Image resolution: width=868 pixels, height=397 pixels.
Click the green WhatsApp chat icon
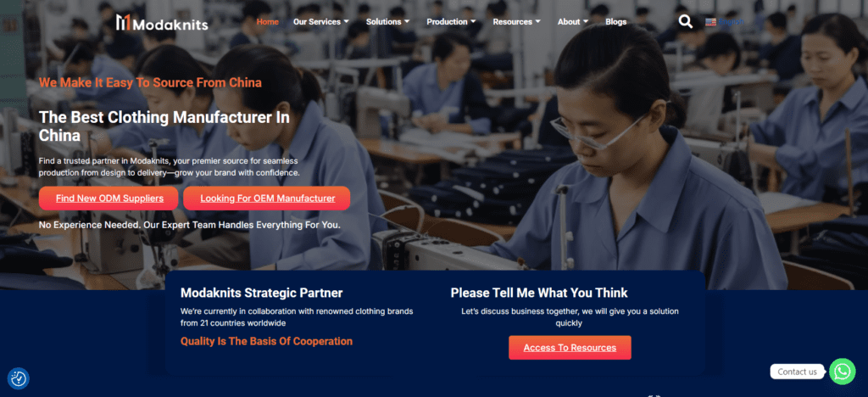pos(842,372)
